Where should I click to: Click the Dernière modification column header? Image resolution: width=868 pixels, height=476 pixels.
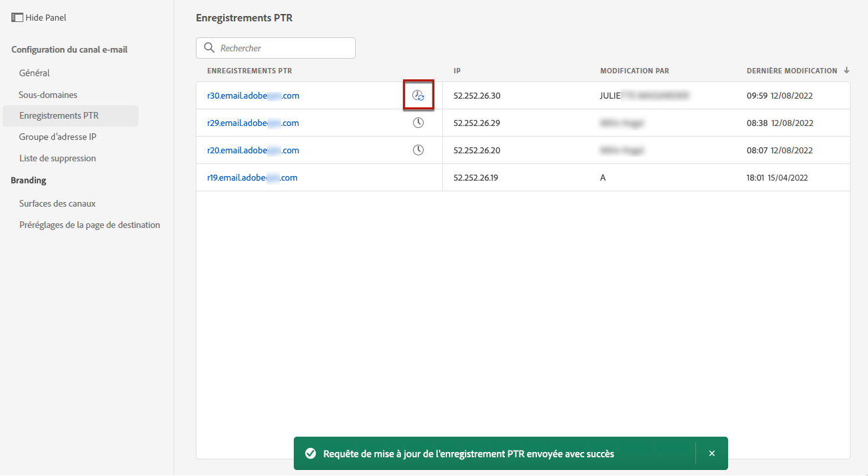point(792,71)
